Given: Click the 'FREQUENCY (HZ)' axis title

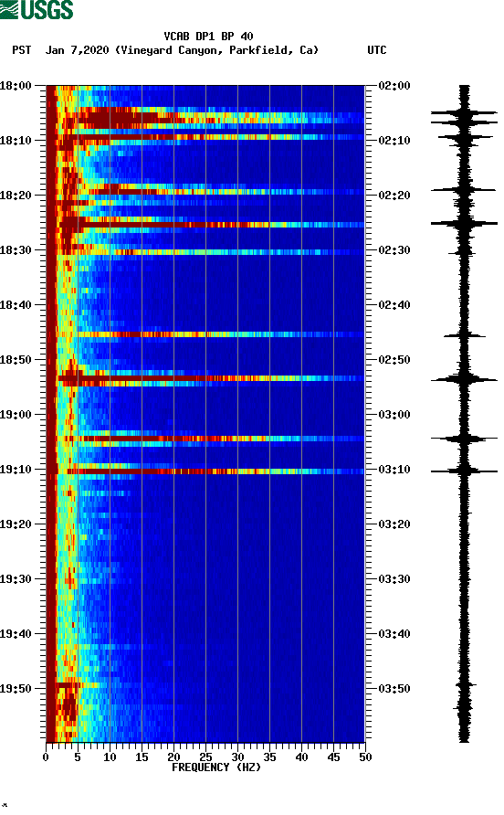Looking at the screenshot, I should pos(216,767).
